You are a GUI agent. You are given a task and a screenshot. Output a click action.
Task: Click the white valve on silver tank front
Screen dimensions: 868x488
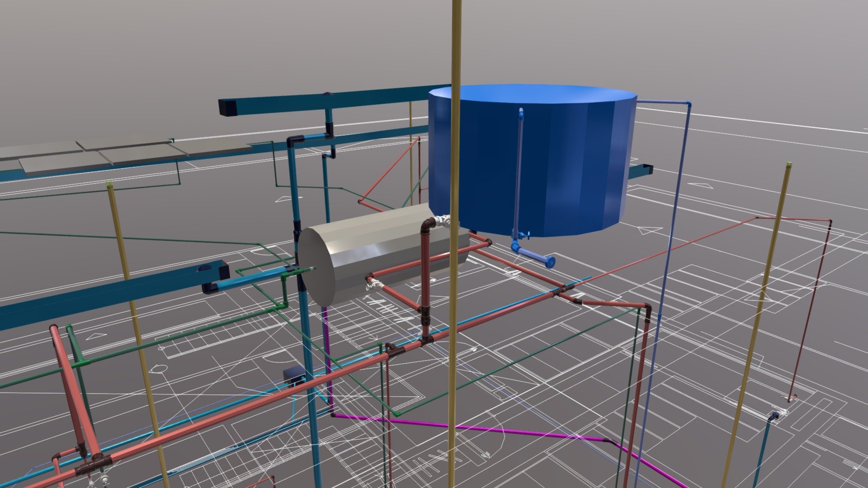tap(374, 284)
